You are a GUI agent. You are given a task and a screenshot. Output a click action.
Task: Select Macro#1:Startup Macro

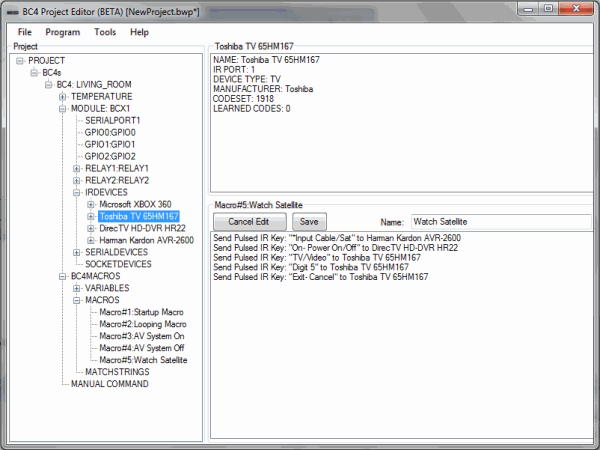click(x=141, y=312)
